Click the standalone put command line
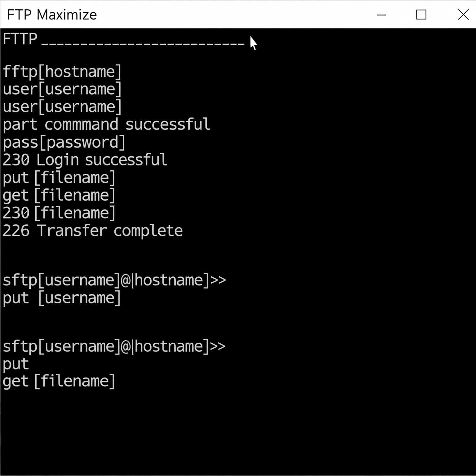The image size is (476, 476). [x=15, y=363]
